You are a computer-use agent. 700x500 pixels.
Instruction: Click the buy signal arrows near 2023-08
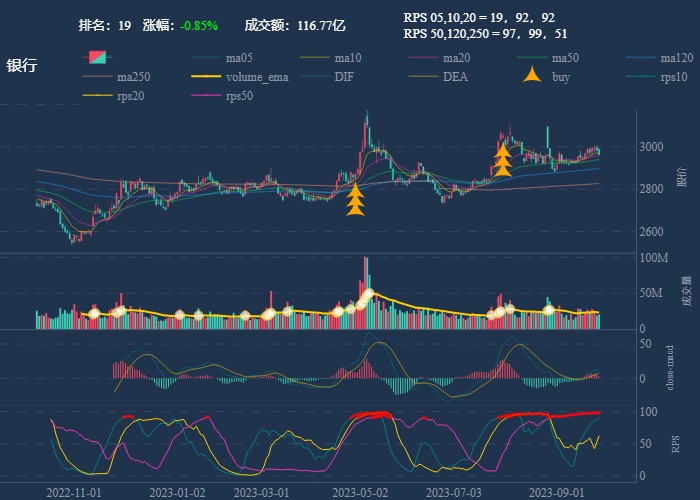(503, 160)
